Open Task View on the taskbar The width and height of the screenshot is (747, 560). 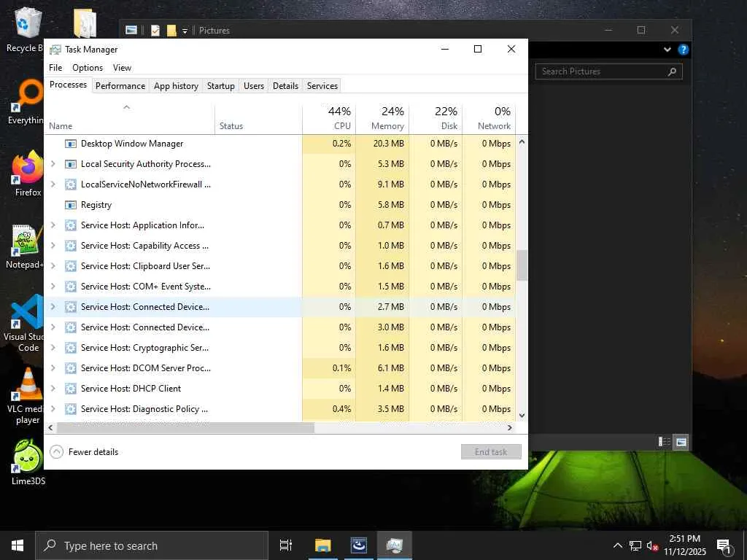[x=286, y=545]
